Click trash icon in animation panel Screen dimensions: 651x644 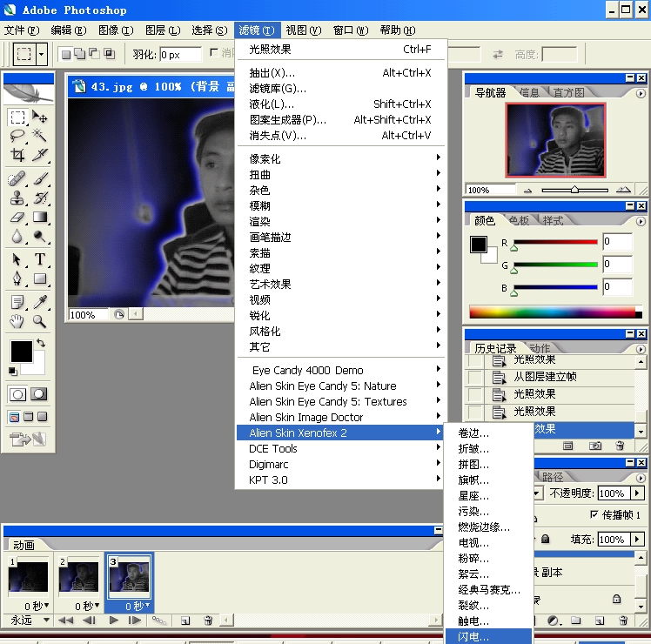tap(208, 621)
